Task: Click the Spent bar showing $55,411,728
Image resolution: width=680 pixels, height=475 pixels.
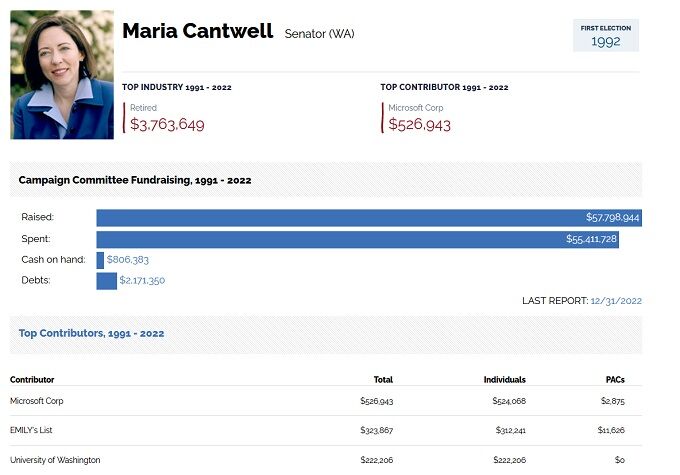Action: click(357, 239)
